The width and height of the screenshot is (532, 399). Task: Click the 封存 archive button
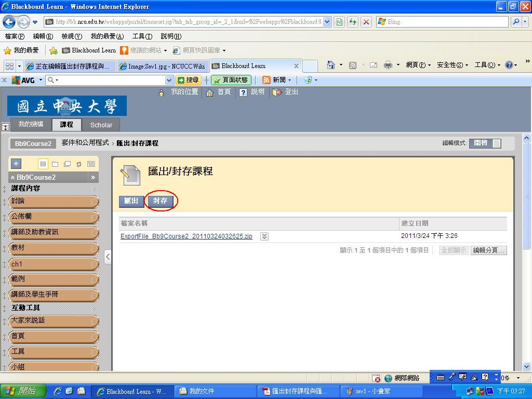coord(160,201)
